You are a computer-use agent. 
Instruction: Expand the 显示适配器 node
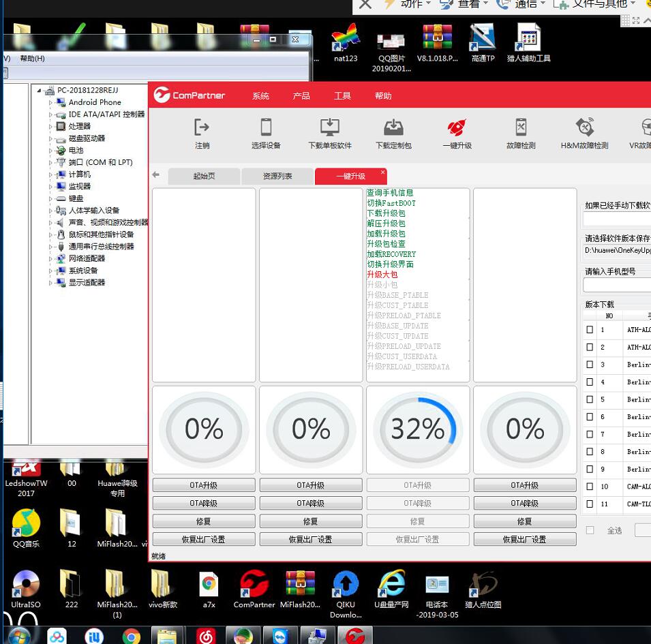50,283
